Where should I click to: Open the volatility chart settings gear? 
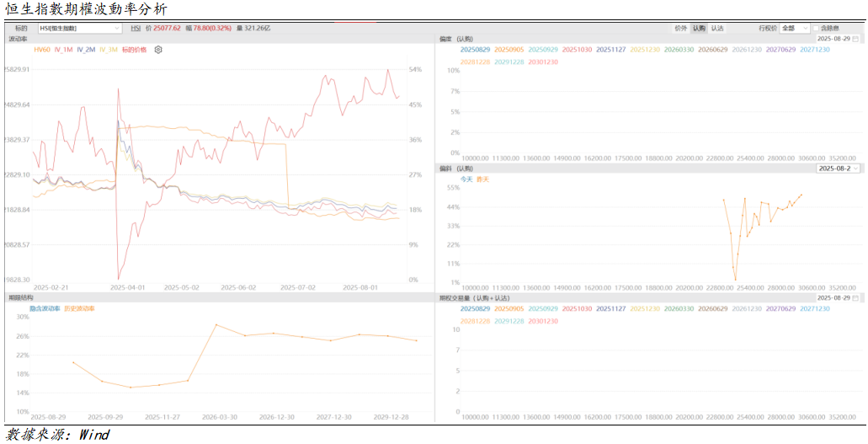pyautogui.click(x=157, y=50)
